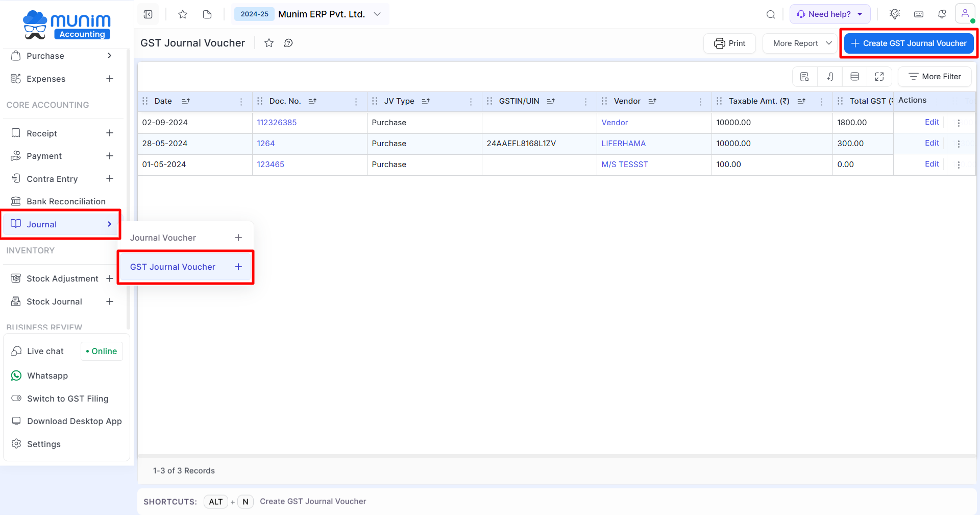Image resolution: width=980 pixels, height=516 pixels.
Task: Sort by Taxable Amt. column
Action: pyautogui.click(x=801, y=101)
